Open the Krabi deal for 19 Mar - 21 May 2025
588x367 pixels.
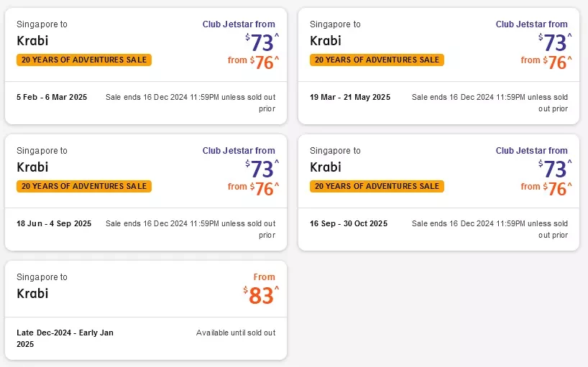click(x=438, y=66)
